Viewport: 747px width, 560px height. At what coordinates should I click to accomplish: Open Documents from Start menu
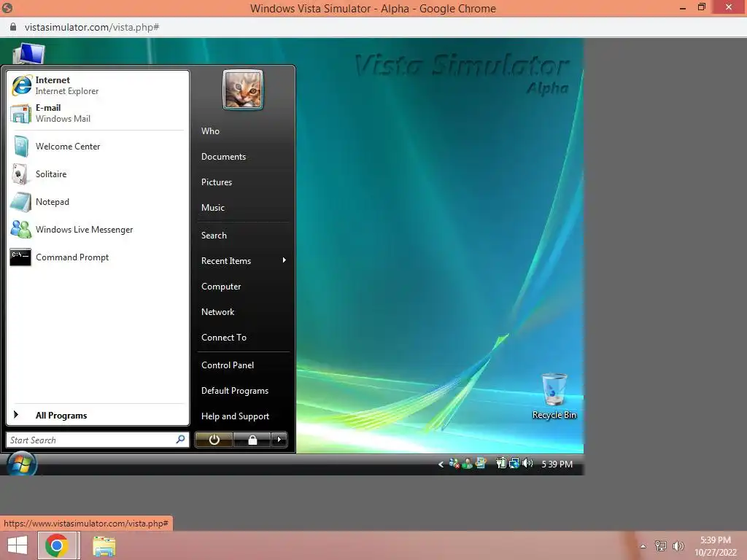[223, 157]
